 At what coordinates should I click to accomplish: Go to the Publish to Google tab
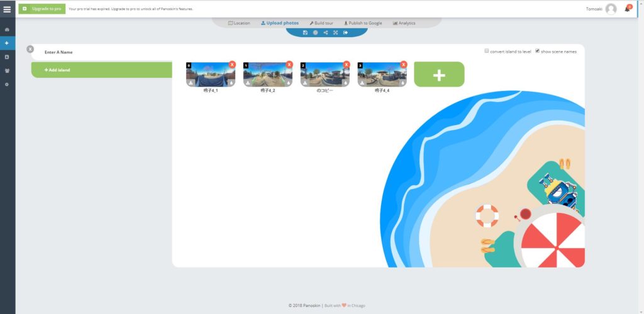tap(363, 23)
